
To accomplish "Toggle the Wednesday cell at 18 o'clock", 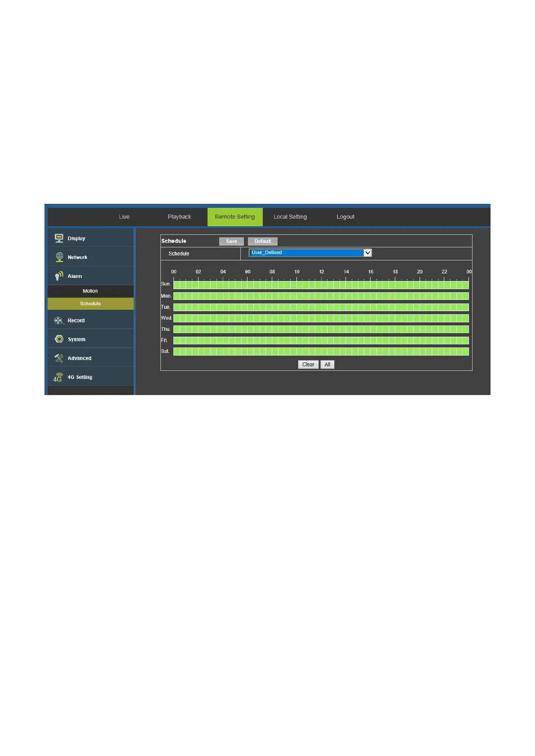I will 398,318.
